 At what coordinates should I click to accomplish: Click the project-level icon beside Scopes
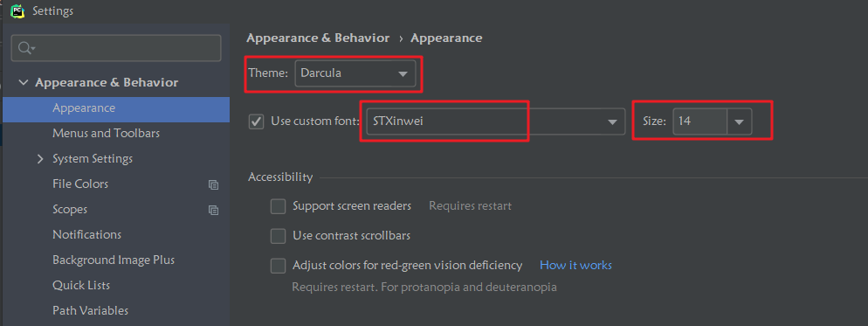[x=213, y=210]
